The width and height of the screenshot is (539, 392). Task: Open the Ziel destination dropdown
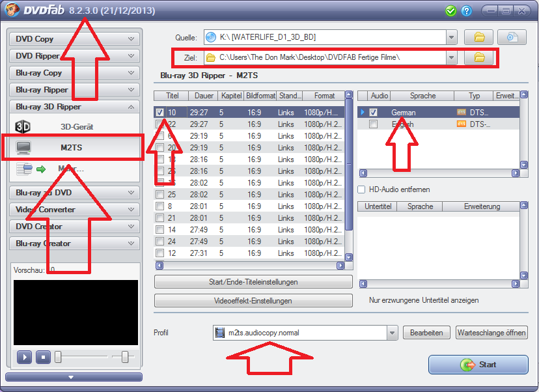click(x=452, y=57)
